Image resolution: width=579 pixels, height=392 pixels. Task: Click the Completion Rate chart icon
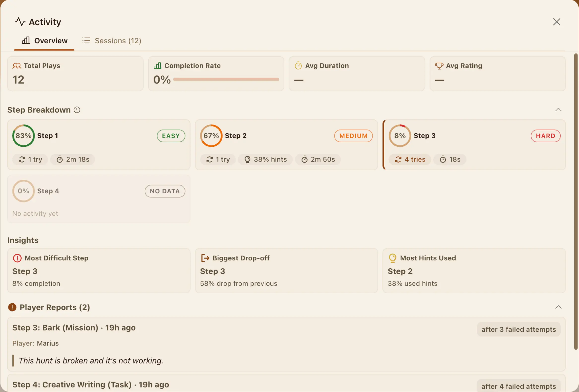pos(158,66)
